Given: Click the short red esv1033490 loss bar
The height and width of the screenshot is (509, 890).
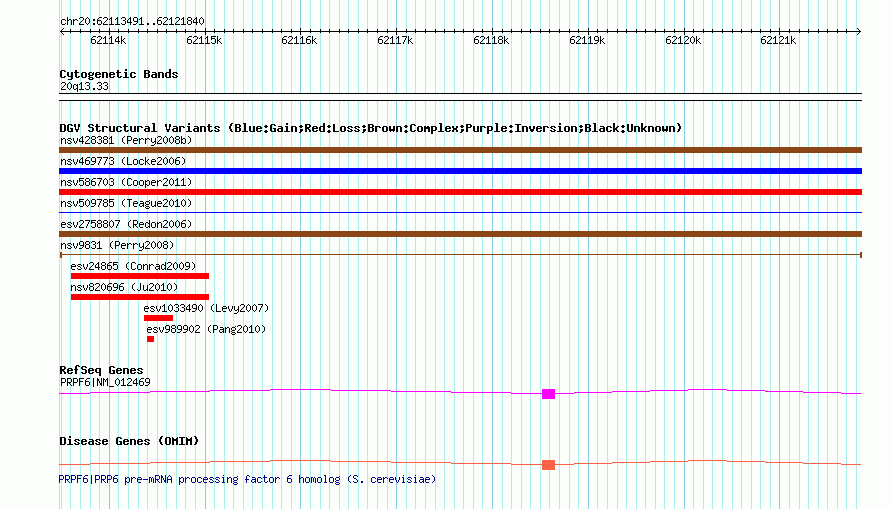Looking at the screenshot, I should coord(158,318).
